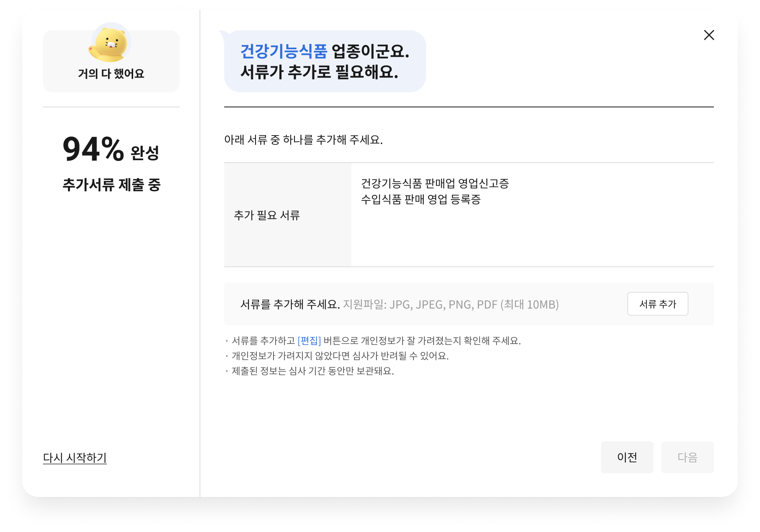Image resolution: width=760 pixels, height=532 pixels.
Task: Click the 94% 완성 progress indicator
Action: click(111, 150)
